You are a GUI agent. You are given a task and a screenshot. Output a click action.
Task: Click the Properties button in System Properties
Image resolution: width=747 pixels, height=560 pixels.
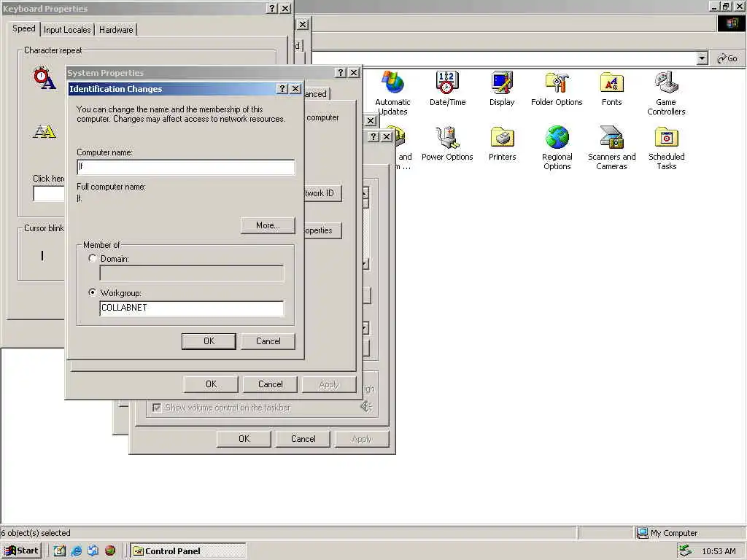pyautogui.click(x=322, y=230)
